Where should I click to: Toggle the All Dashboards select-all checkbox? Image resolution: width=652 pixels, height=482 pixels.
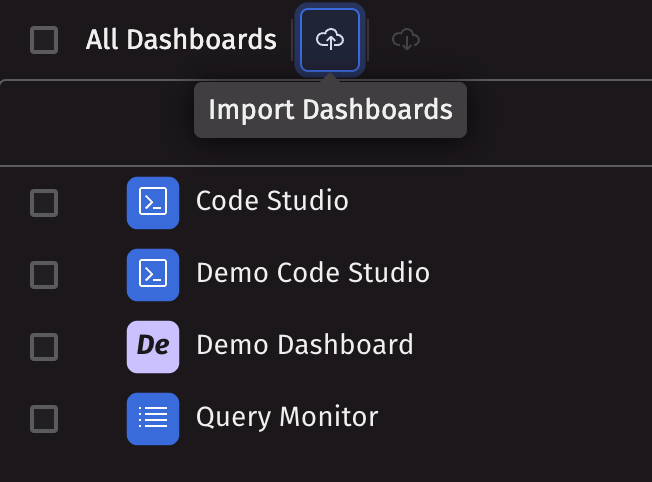44,40
